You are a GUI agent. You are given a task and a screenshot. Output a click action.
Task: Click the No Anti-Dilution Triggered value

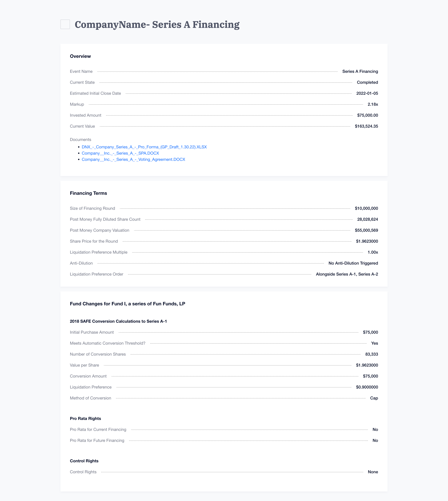(x=353, y=263)
